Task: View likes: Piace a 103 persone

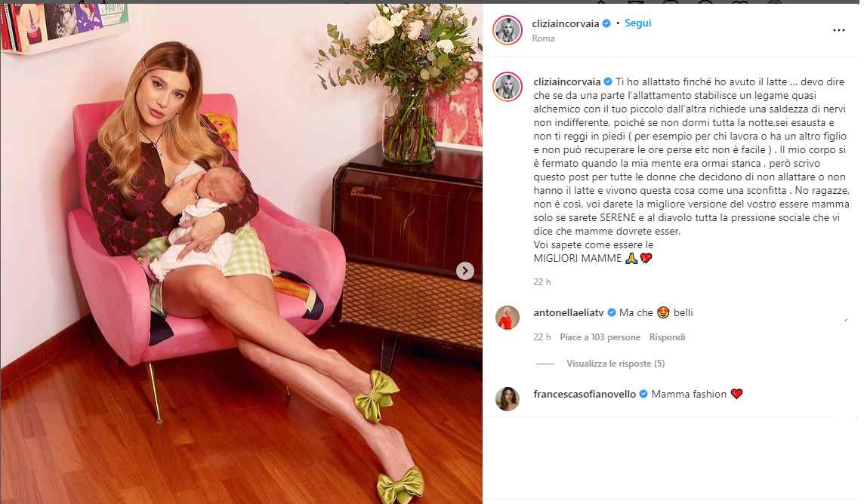Action: 600,337
